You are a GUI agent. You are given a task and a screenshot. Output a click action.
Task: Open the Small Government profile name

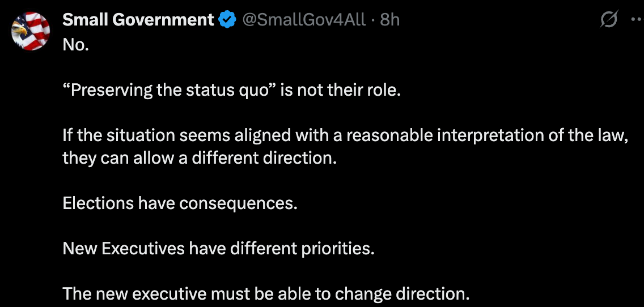[x=138, y=20]
